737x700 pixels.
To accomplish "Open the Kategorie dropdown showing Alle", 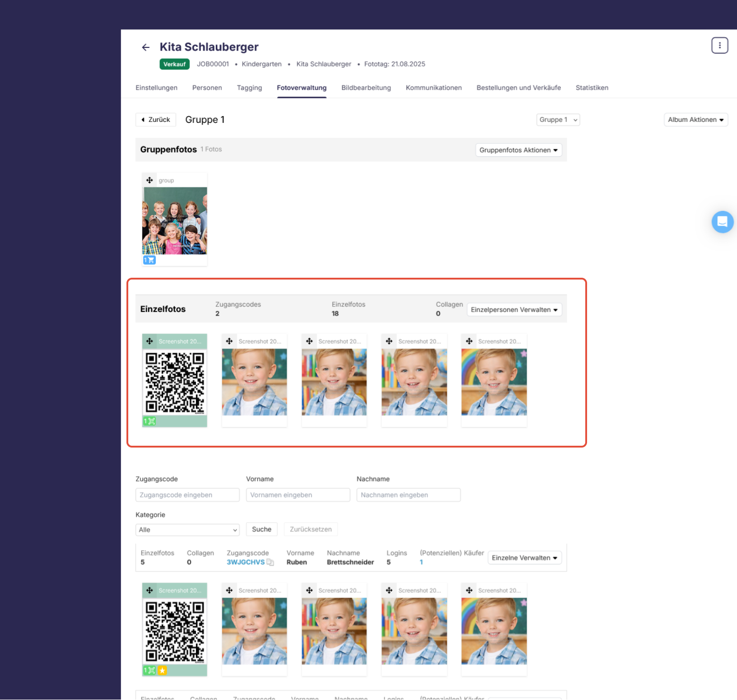I will (187, 530).
